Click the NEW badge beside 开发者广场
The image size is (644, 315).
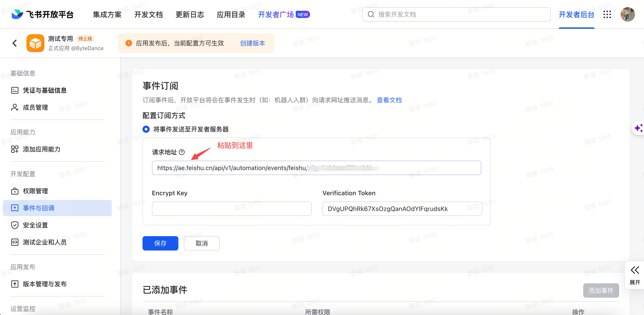click(303, 15)
